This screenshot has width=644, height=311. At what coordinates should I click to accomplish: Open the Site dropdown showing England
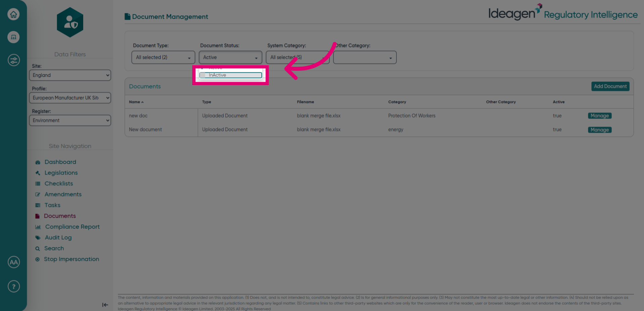pyautogui.click(x=70, y=75)
